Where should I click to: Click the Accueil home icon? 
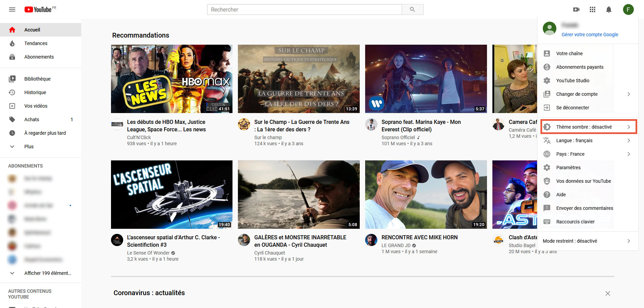coord(12,30)
